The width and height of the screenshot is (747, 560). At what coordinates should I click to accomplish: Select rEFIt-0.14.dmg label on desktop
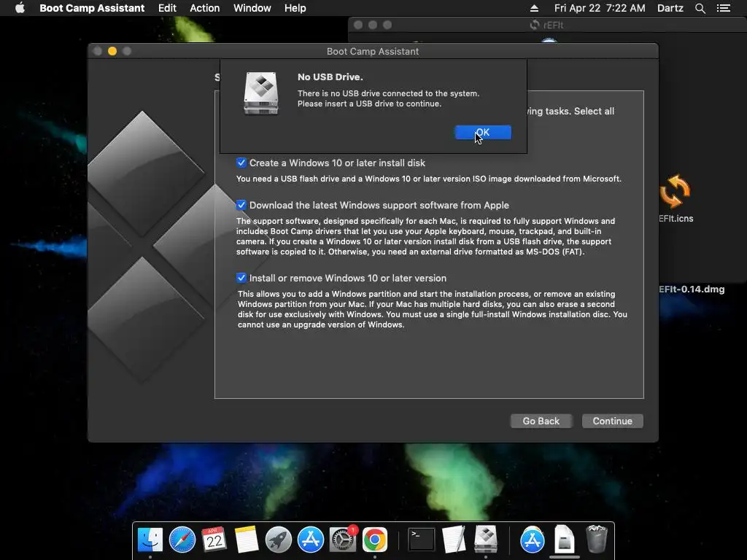pos(692,289)
